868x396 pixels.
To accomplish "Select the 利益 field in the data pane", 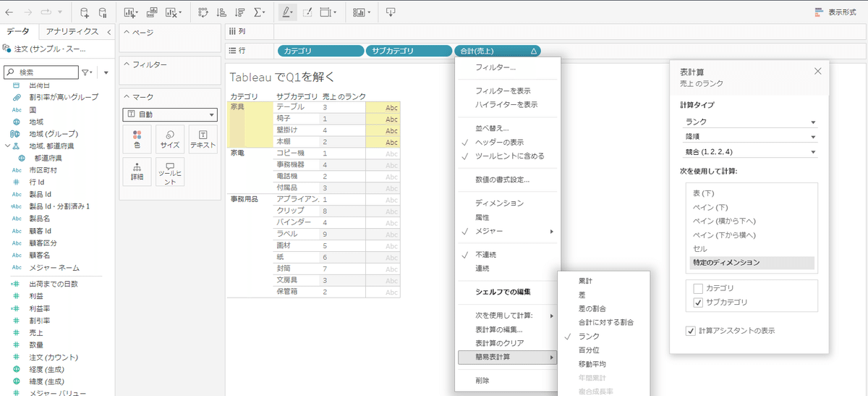I will pyautogui.click(x=36, y=295).
